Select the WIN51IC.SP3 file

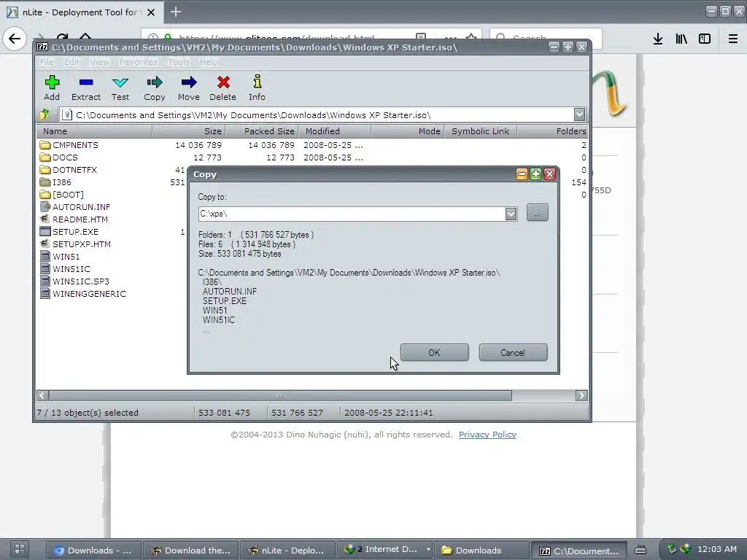point(75,281)
